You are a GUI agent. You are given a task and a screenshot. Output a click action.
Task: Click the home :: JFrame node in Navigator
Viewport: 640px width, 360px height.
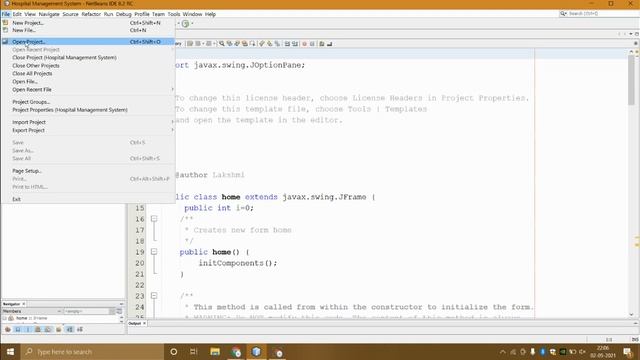coord(31,318)
